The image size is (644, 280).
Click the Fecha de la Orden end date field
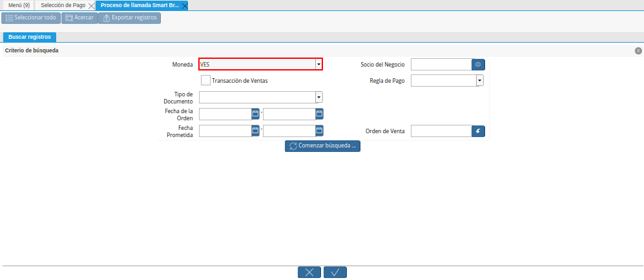tap(289, 114)
